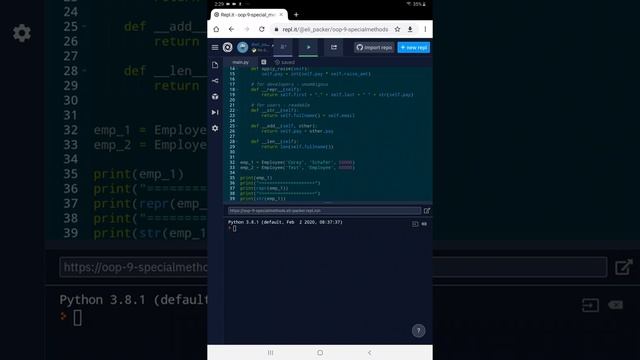Click the share repl icon
The height and width of the screenshot is (360, 640).
click(333, 47)
